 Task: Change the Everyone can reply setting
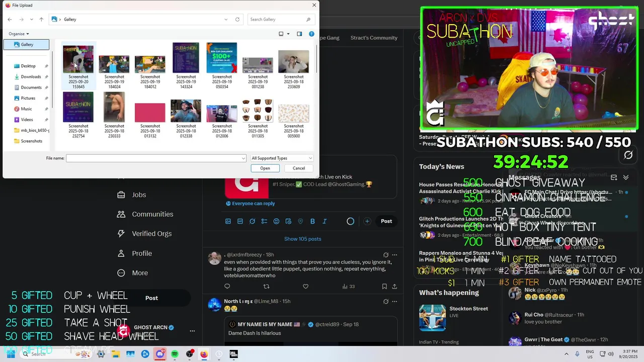pos(250,203)
